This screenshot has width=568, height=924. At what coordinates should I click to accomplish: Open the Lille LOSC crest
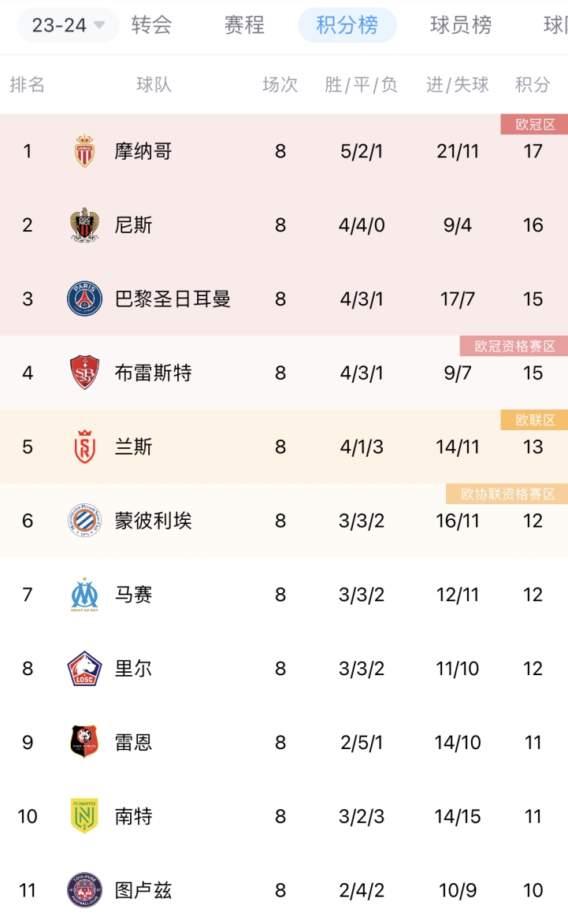84,668
